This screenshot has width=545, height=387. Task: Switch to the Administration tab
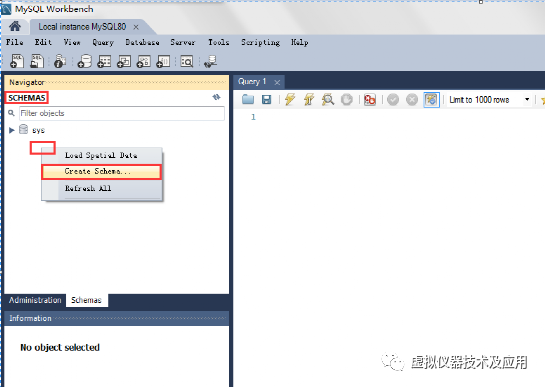pyautogui.click(x=35, y=300)
